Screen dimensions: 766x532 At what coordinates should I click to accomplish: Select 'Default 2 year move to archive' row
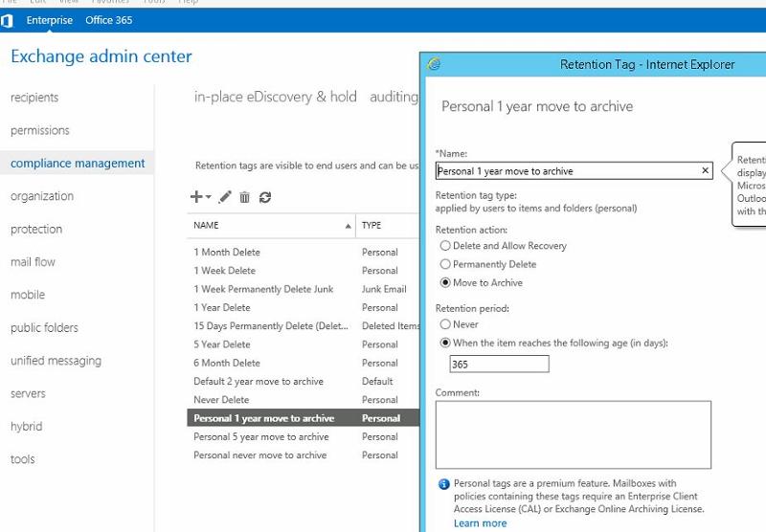tap(303, 382)
